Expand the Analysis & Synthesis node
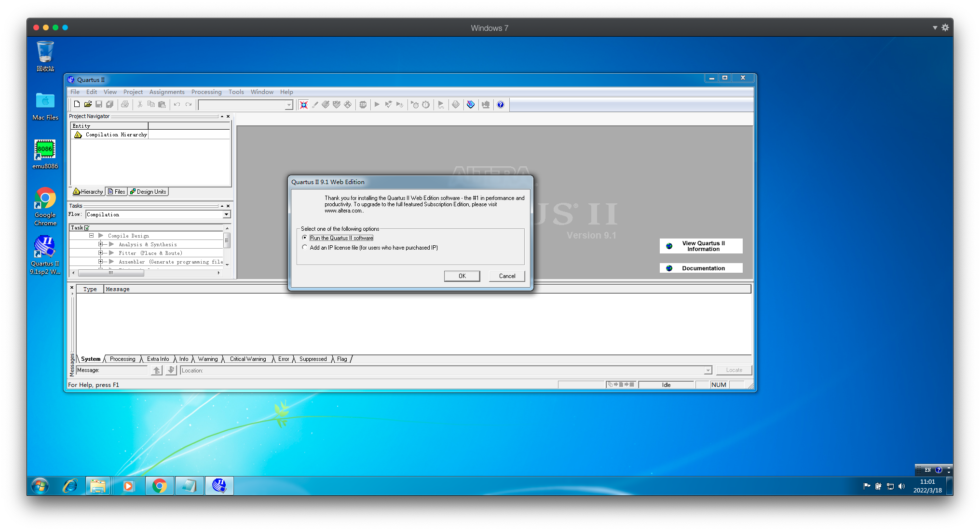The image size is (980, 531). [x=100, y=244]
